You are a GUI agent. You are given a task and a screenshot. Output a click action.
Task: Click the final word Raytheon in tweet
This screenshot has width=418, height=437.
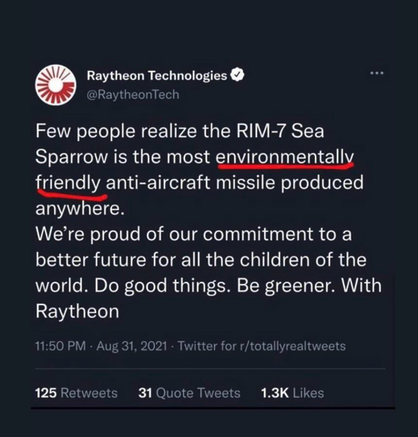(77, 312)
